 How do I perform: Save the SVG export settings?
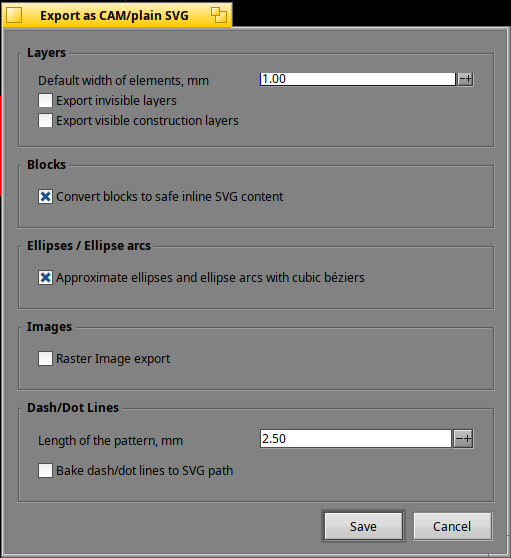[363, 526]
